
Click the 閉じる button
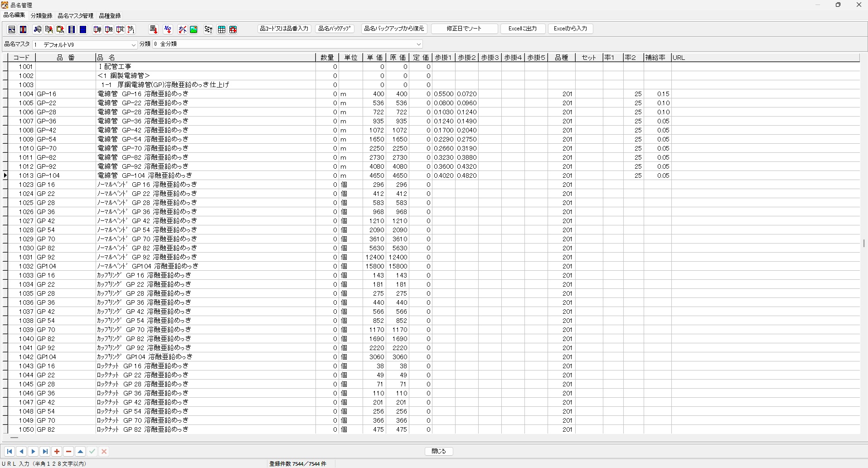coord(439,451)
